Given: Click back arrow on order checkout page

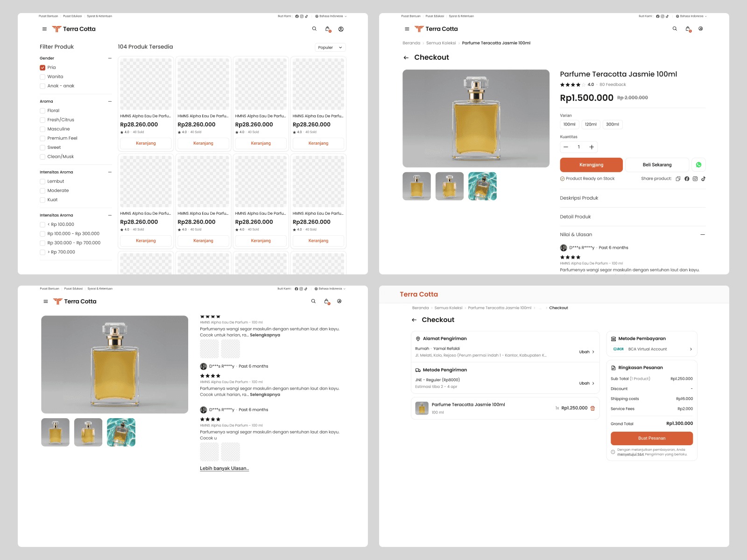Looking at the screenshot, I should tap(414, 320).
